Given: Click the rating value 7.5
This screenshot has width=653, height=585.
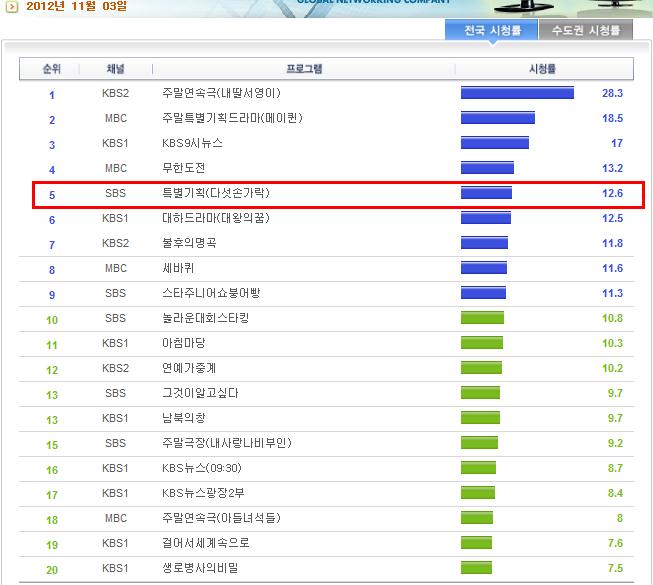Looking at the screenshot, I should click(x=615, y=568).
